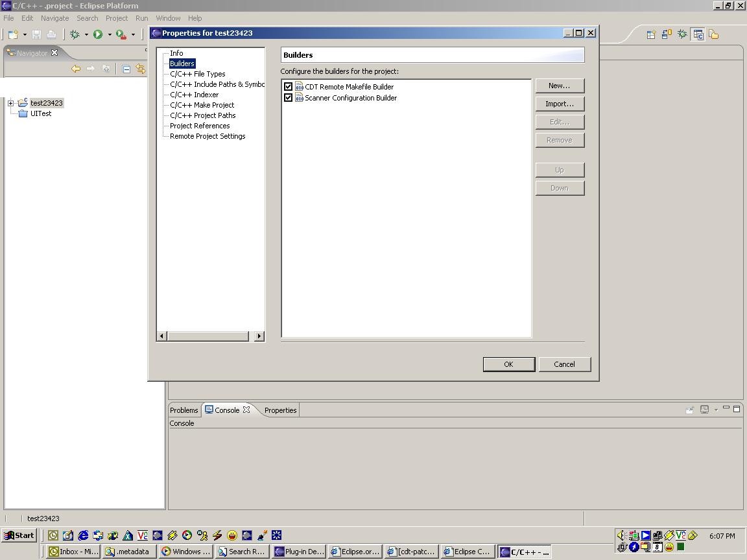Open the Run dropdown arrow
The width and height of the screenshot is (747, 560).
[110, 35]
